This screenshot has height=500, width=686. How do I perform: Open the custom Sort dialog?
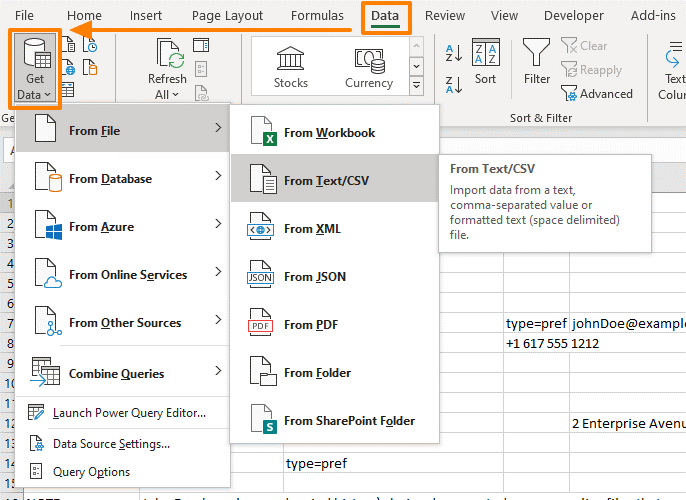(486, 61)
